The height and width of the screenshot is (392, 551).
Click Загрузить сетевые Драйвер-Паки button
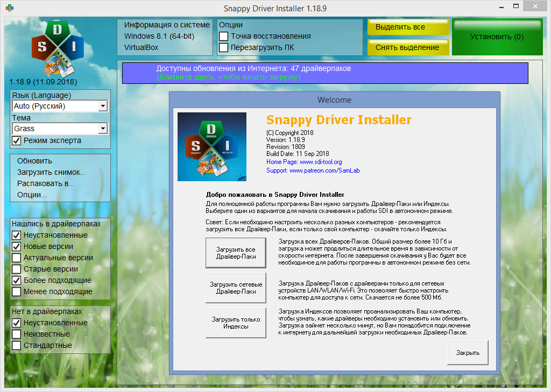(236, 288)
